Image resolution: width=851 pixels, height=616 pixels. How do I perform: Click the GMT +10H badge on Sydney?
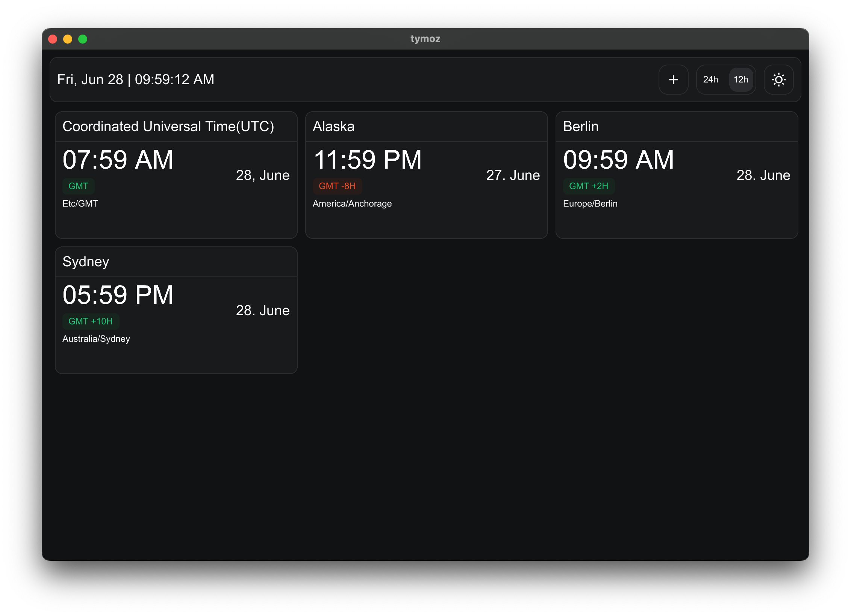click(x=90, y=321)
